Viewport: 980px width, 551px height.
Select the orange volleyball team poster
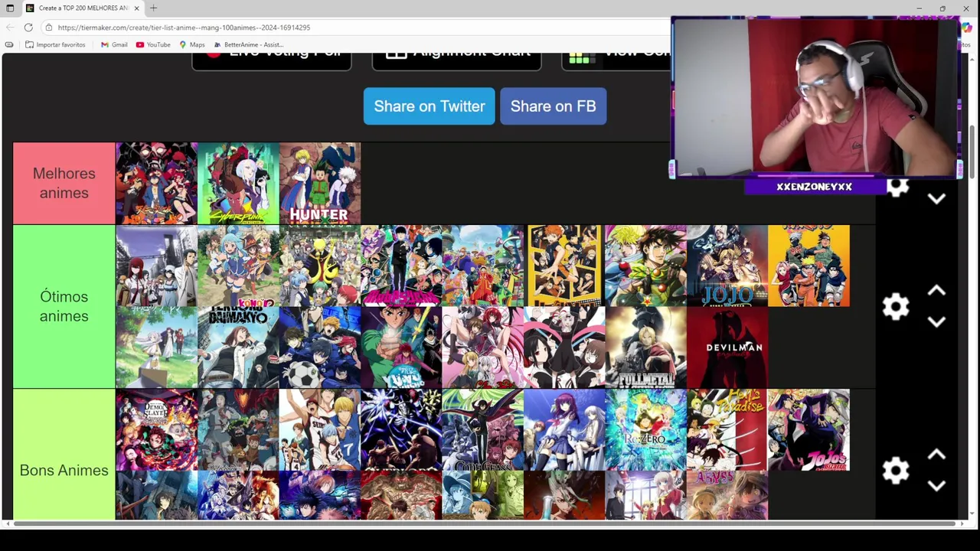pos(564,266)
